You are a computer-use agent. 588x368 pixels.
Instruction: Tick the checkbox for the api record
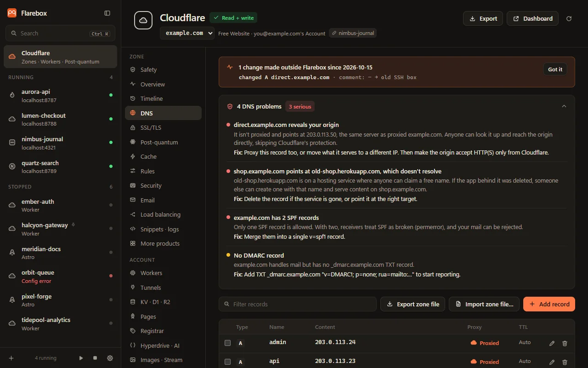pyautogui.click(x=227, y=362)
